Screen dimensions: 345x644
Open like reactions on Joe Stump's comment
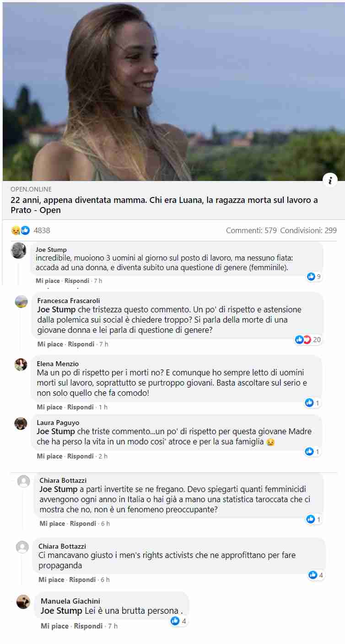[x=314, y=277]
